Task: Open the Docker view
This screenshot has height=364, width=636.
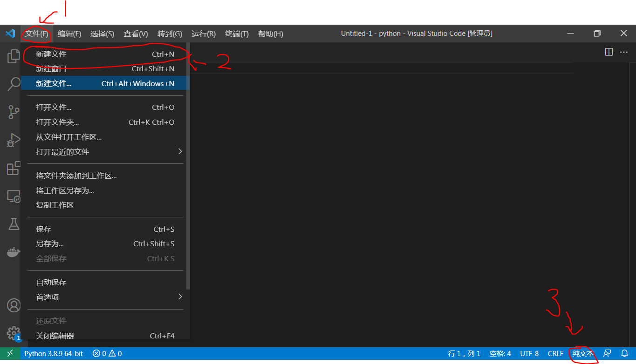Action: 13,252
